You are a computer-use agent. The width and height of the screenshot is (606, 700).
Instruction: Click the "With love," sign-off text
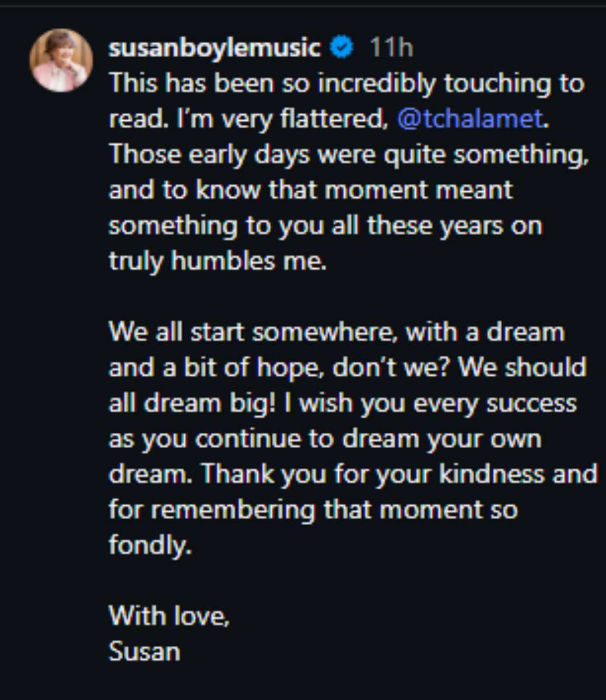point(169,616)
